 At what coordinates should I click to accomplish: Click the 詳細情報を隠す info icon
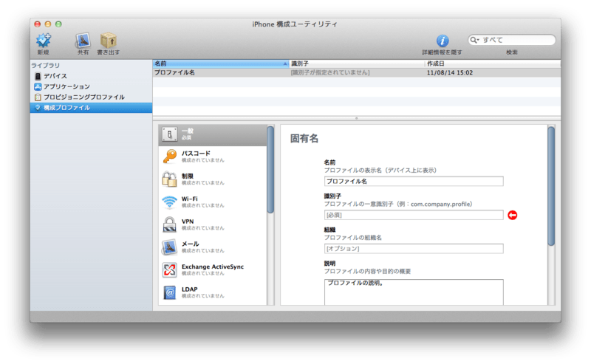[x=442, y=41]
